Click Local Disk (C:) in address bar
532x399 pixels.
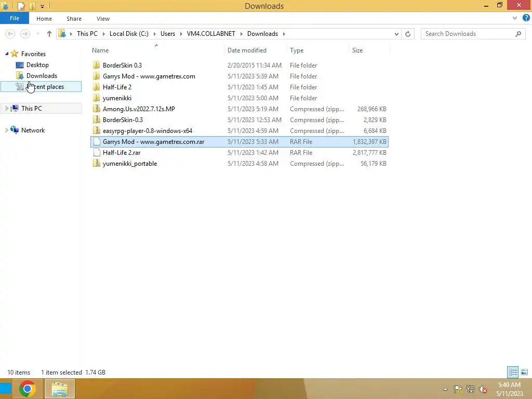(x=129, y=34)
